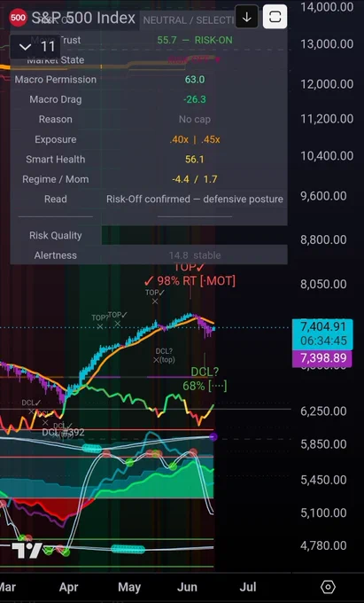Toggle fullscreen chart view icon

[275, 17]
